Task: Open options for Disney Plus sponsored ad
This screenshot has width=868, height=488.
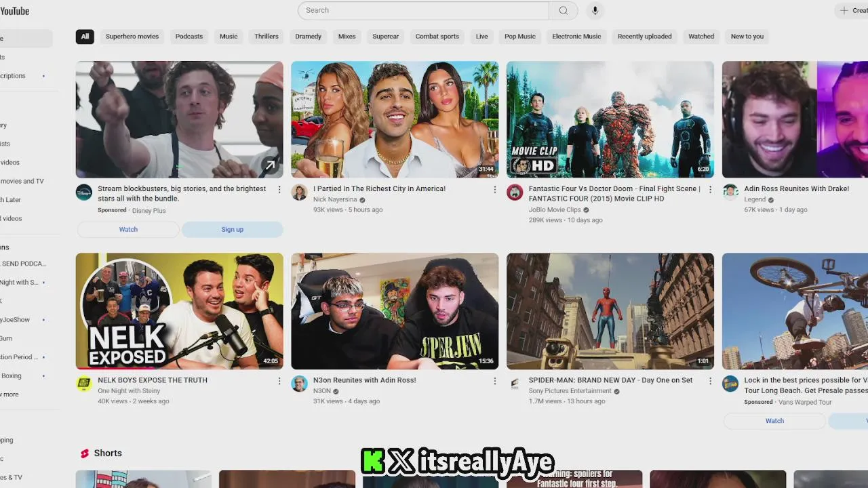Action: (279, 190)
